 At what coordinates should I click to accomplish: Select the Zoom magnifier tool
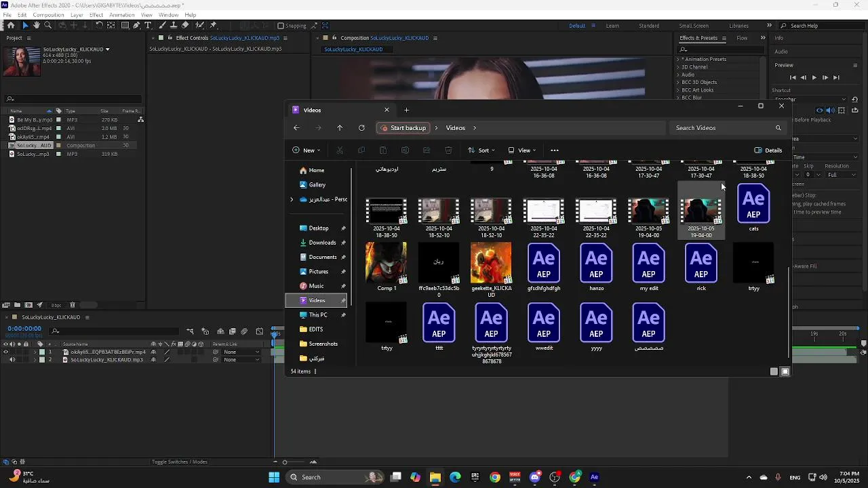(47, 25)
